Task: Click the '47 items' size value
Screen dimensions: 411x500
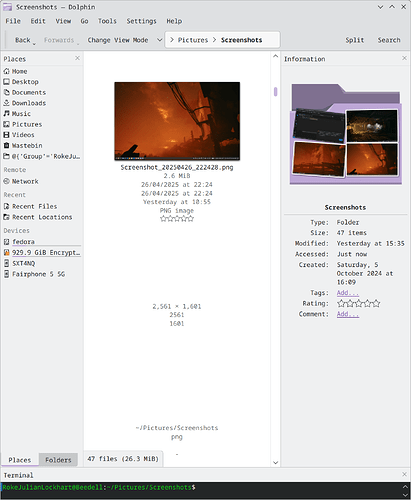Action: pos(352,233)
